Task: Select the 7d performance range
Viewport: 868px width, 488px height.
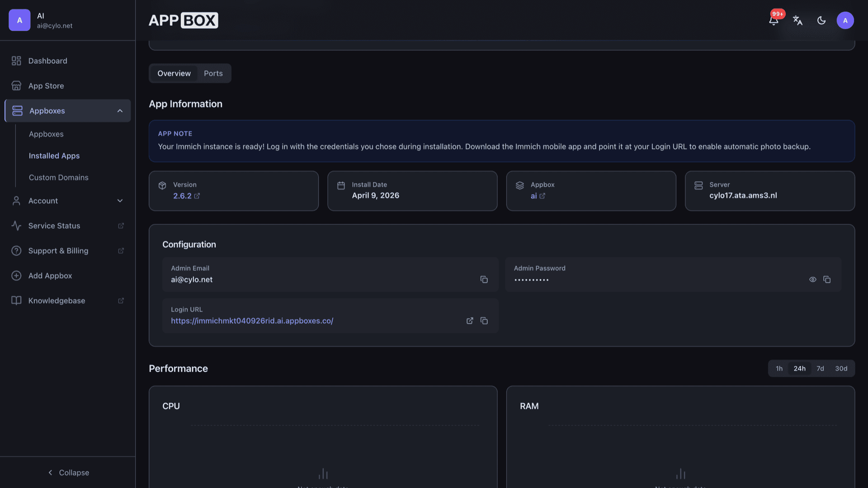Action: (820, 369)
